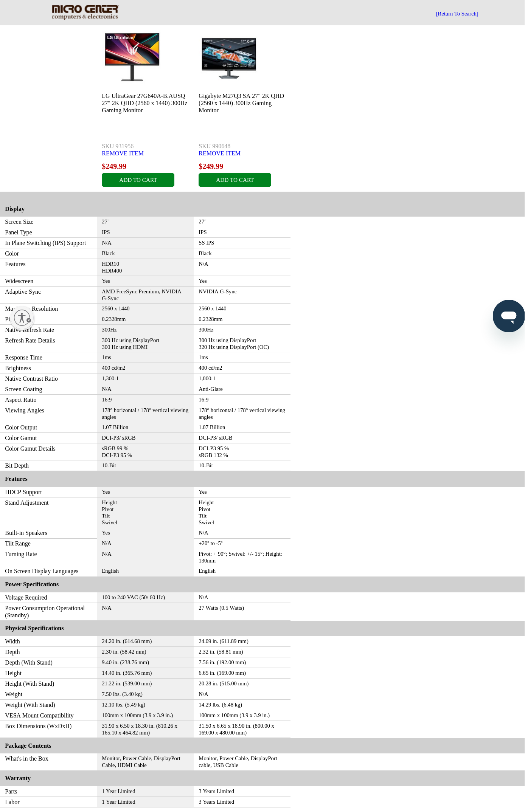Add the LG UltraGear monitor to cart
The image size is (525, 812).
click(138, 180)
